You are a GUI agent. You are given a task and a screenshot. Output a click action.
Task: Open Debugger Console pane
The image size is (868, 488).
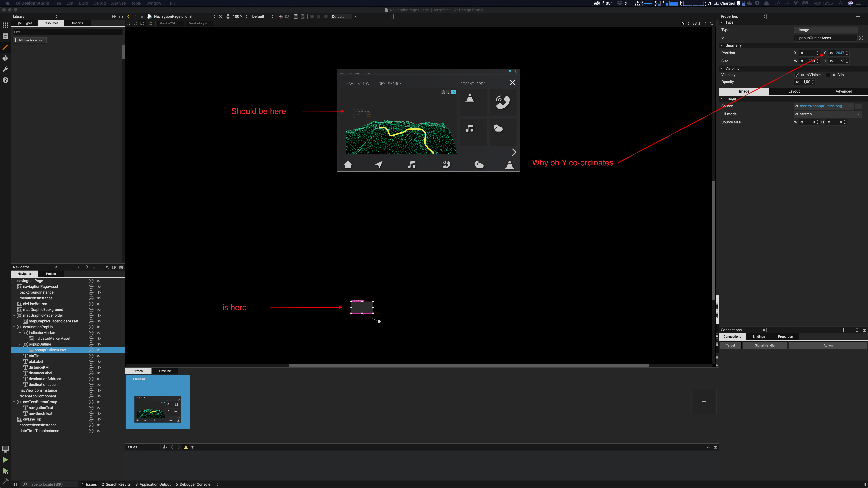tap(193, 484)
